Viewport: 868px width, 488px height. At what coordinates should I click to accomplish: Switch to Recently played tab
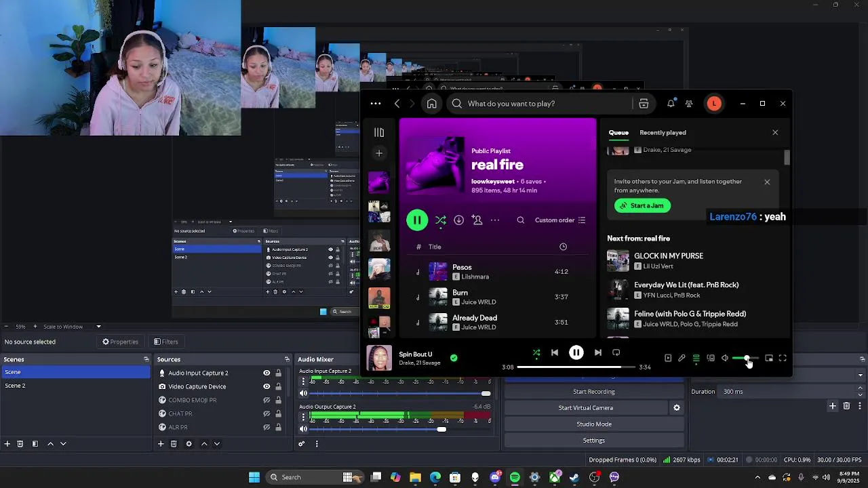click(x=663, y=133)
